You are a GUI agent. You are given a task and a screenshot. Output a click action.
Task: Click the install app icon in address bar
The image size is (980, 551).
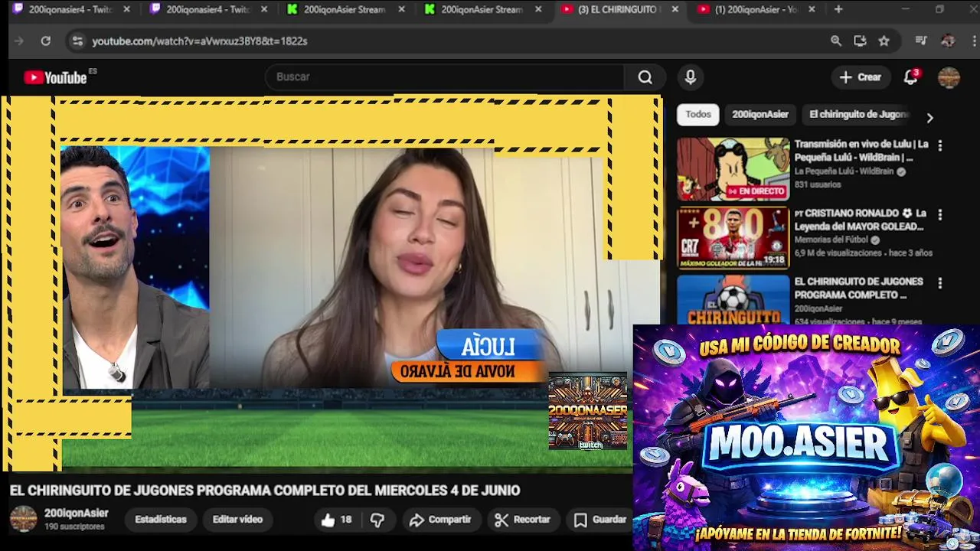point(860,41)
